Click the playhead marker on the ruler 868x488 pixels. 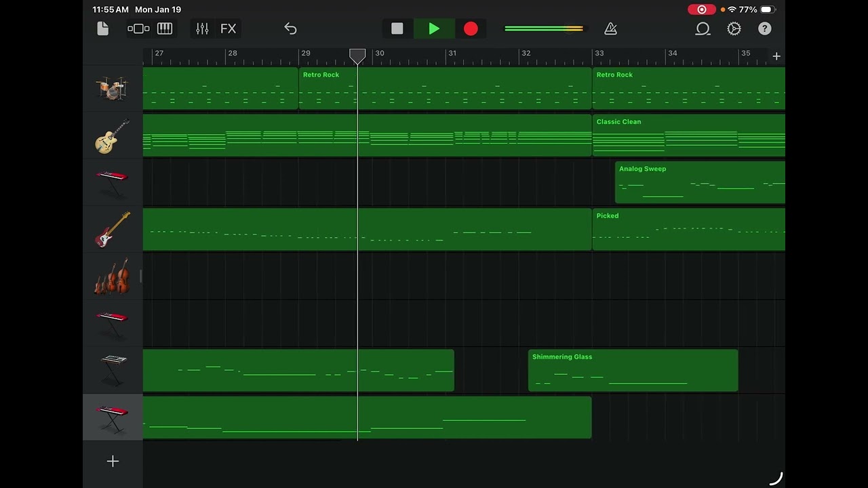357,56
